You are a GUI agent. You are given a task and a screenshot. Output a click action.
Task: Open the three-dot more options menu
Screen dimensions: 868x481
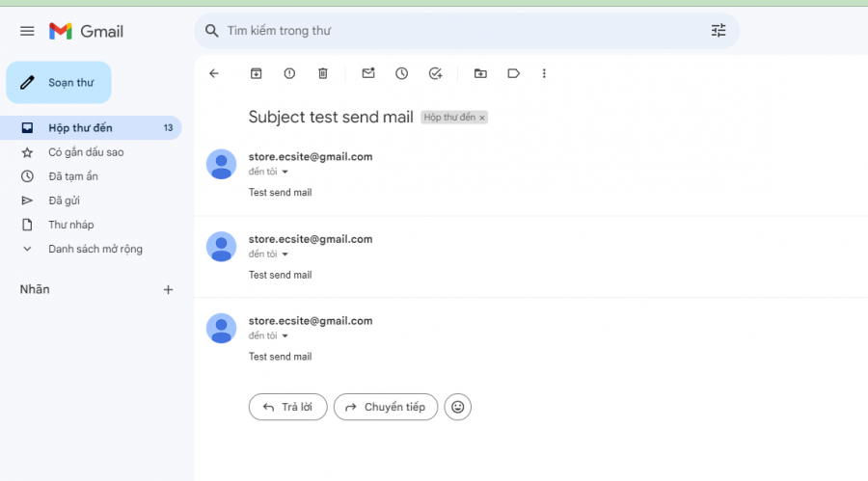(544, 73)
